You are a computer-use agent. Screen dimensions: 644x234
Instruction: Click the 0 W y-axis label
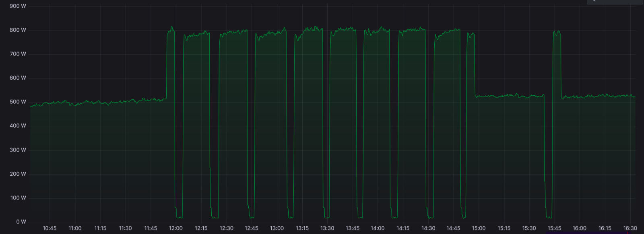21,222
